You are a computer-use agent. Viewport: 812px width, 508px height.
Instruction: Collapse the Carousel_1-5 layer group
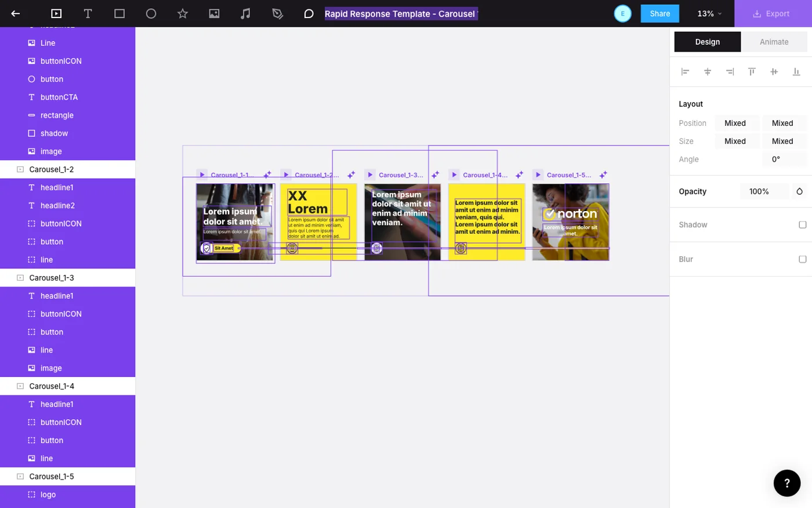tap(20, 477)
